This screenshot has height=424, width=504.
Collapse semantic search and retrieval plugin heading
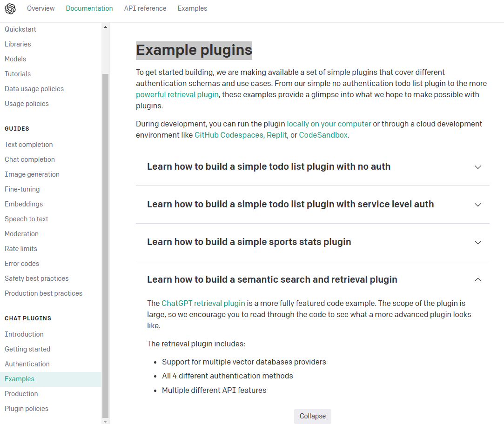tap(272, 279)
